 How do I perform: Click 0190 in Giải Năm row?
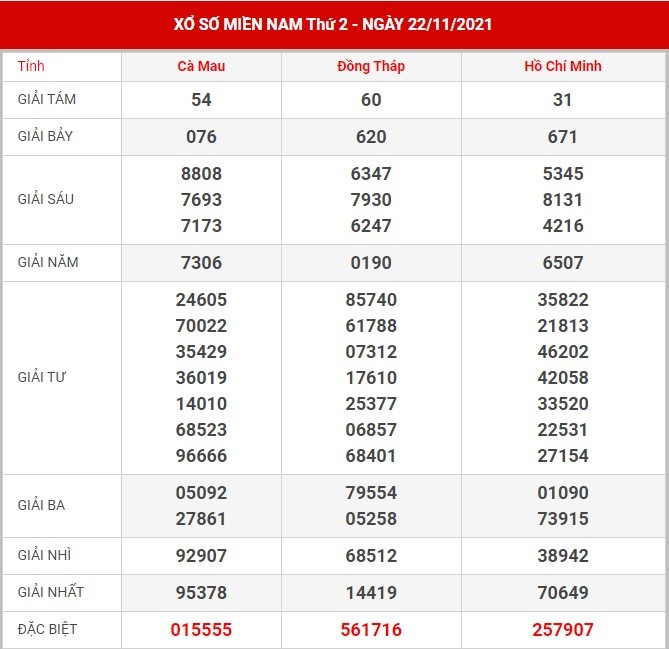[x=371, y=263]
